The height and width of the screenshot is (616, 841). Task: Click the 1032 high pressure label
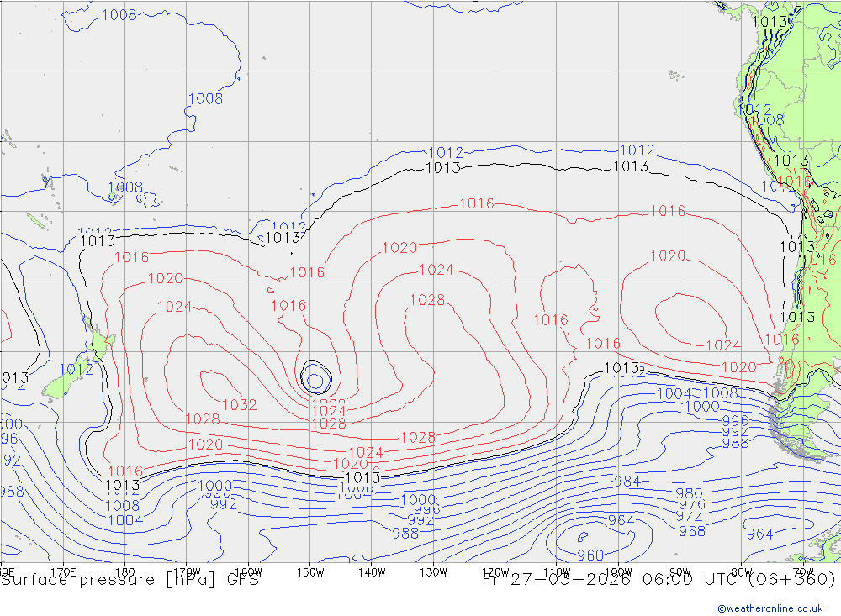pos(239,404)
